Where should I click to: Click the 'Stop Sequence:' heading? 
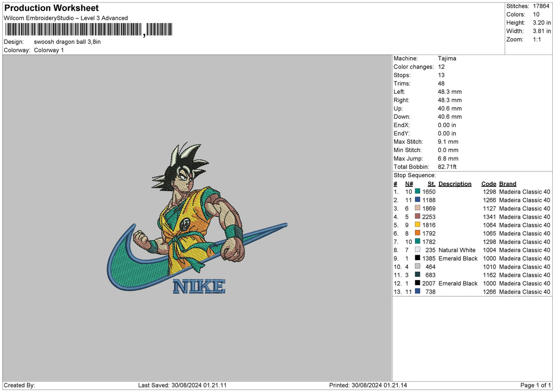(414, 175)
